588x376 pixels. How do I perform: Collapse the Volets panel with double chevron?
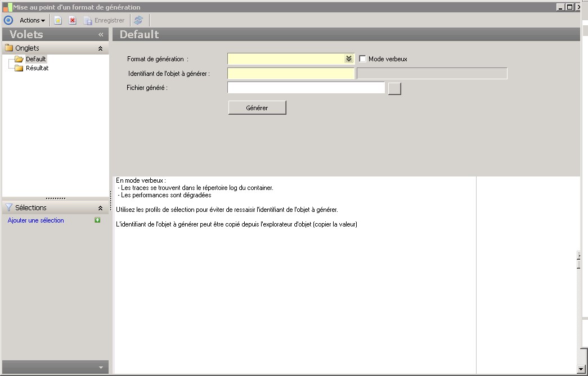click(x=101, y=34)
